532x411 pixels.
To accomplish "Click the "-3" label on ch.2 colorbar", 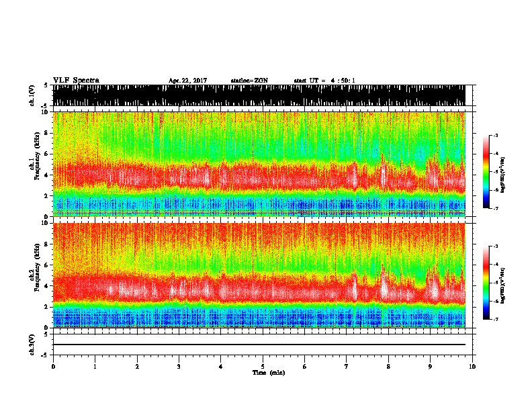I will pos(496,246).
